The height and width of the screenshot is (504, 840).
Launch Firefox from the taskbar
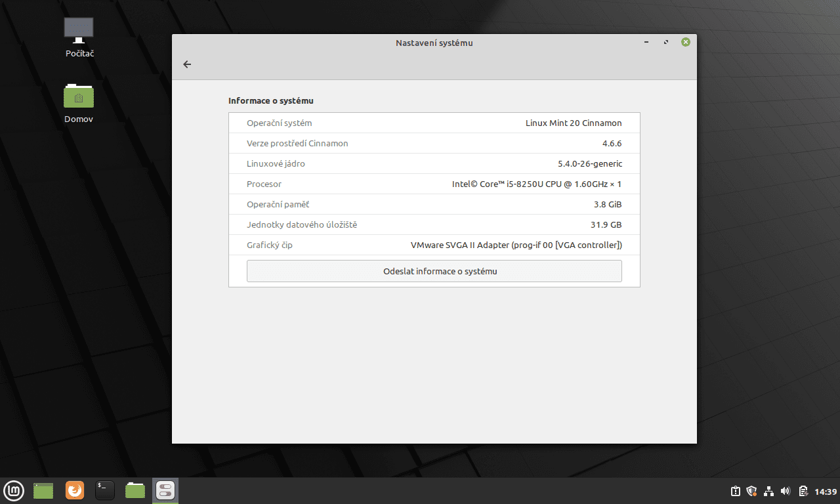(74, 490)
